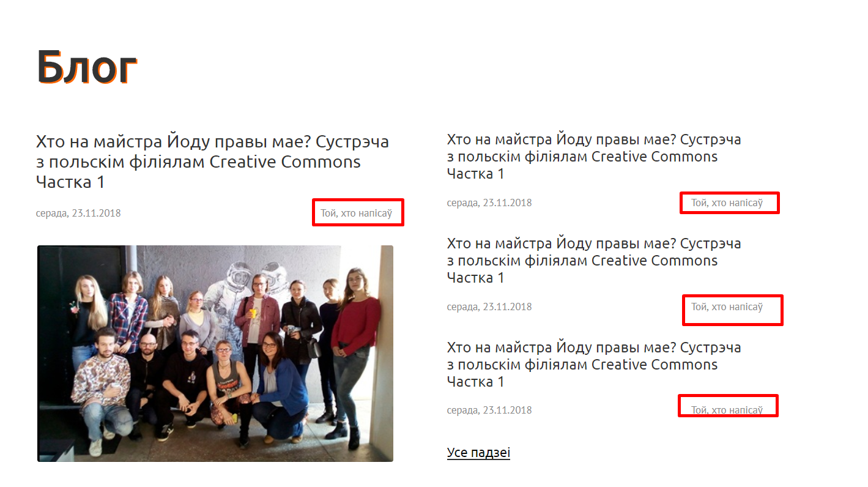Click the date of the third right-list post
The width and height of the screenshot is (868, 487).
tap(489, 410)
